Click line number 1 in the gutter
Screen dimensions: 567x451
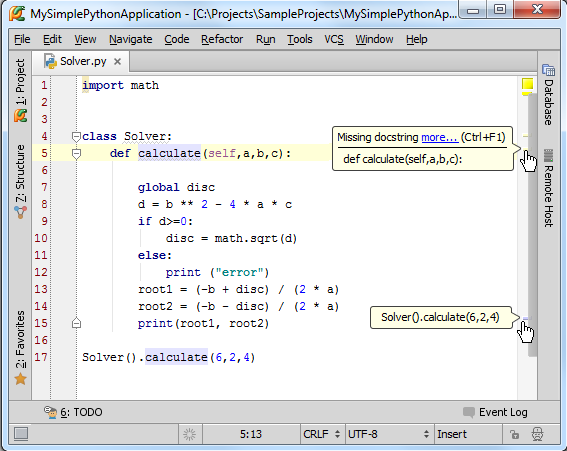coord(44,85)
